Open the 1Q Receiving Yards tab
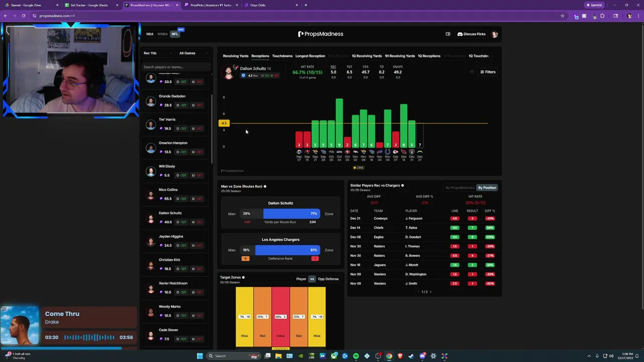This screenshot has height=362, width=644. pyautogui.click(x=367, y=56)
